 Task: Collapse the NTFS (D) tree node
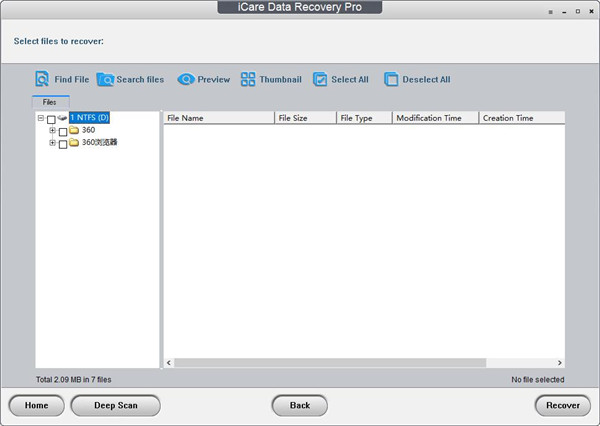click(x=40, y=118)
